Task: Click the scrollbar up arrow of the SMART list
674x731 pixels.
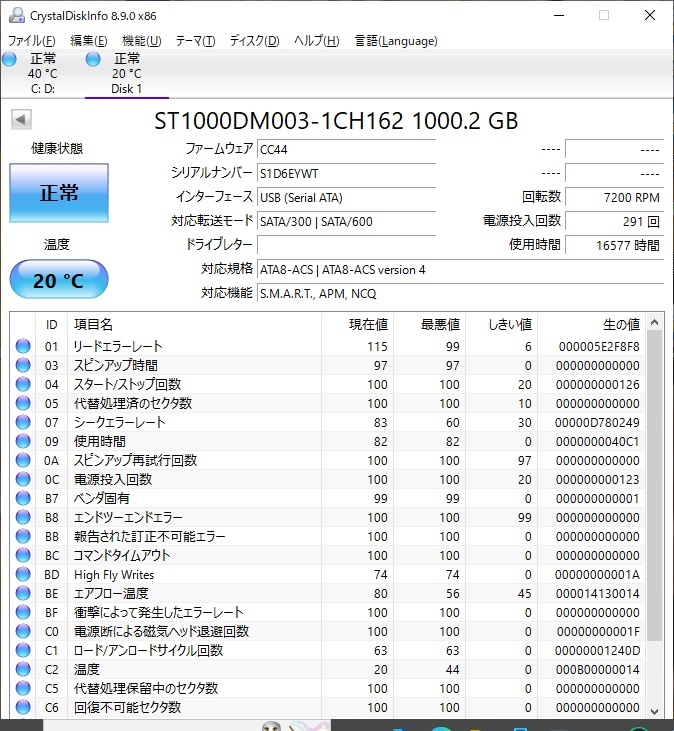Action: pos(654,323)
